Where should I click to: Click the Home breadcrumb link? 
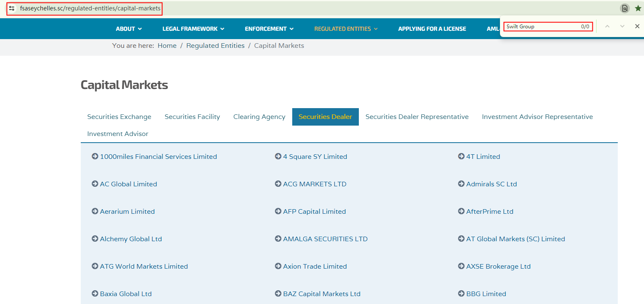167,46
